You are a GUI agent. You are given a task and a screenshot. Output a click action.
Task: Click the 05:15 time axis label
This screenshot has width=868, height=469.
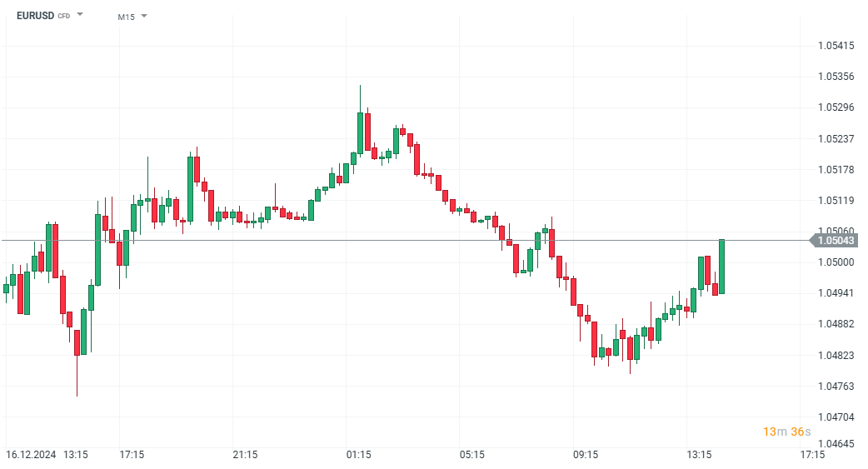471,455
